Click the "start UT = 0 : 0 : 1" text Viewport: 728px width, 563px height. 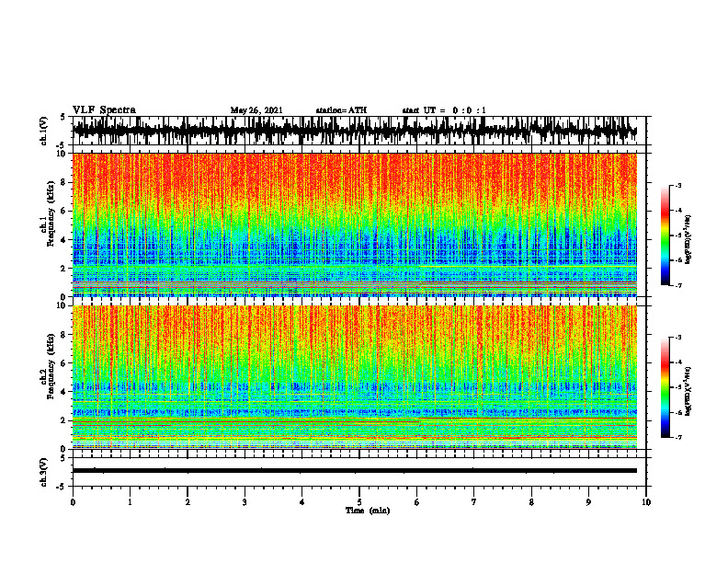pos(444,110)
